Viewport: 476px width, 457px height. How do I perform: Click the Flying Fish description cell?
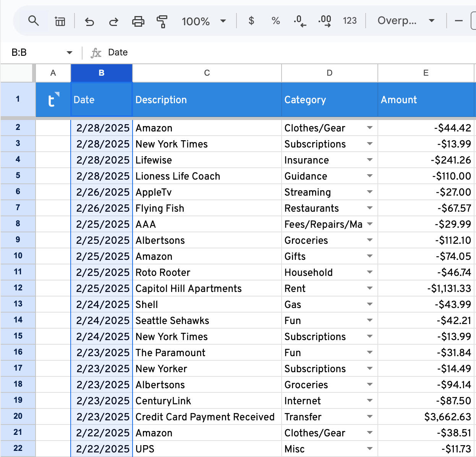pos(207,208)
